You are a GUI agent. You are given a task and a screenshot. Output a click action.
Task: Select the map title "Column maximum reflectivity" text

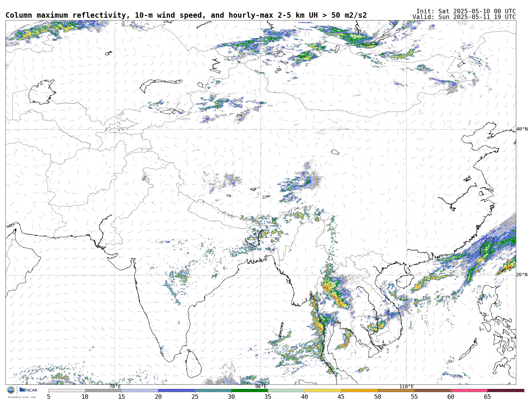pyautogui.click(x=66, y=15)
